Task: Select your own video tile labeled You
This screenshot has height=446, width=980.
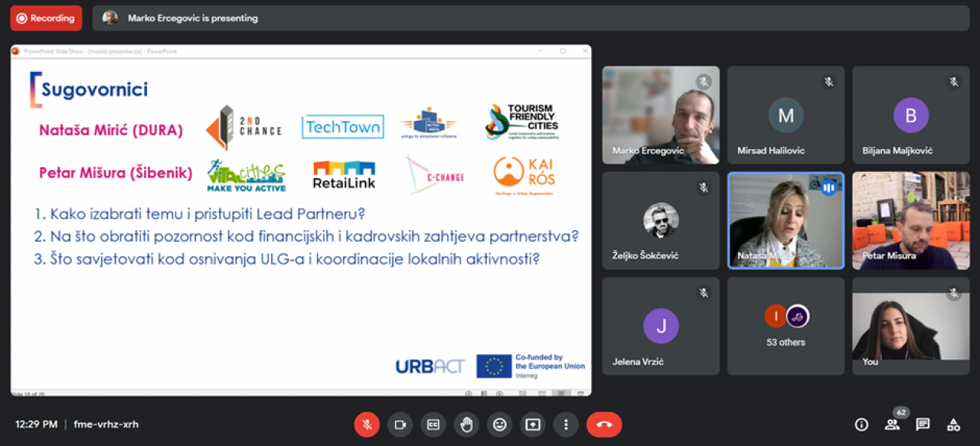Action: (x=911, y=326)
